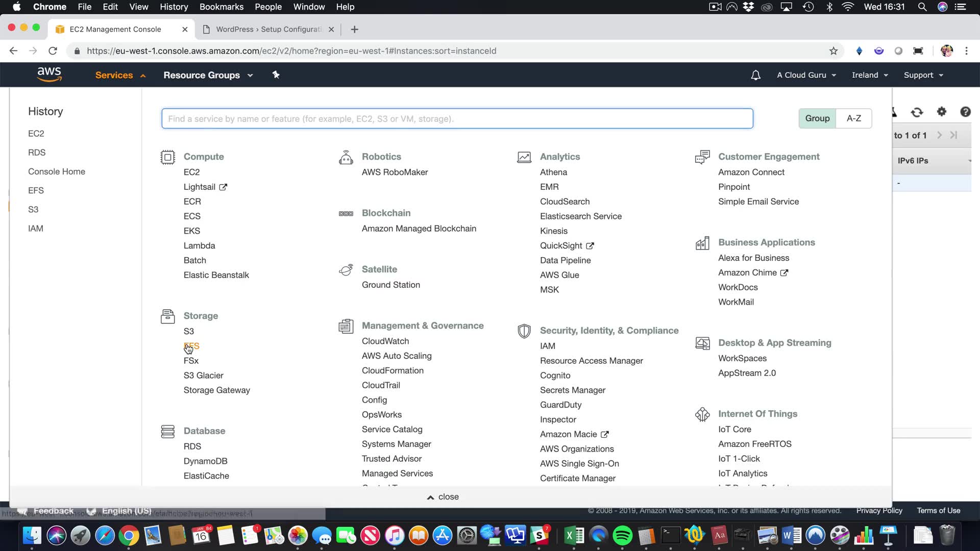Click the Robotics category robot icon

coord(346,157)
